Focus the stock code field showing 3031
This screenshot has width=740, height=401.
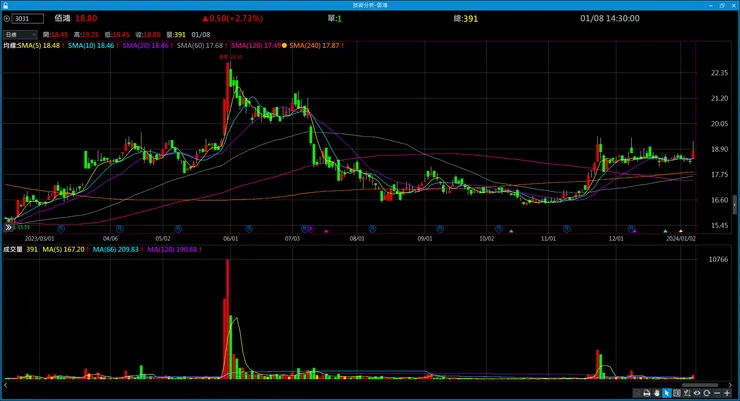28,18
